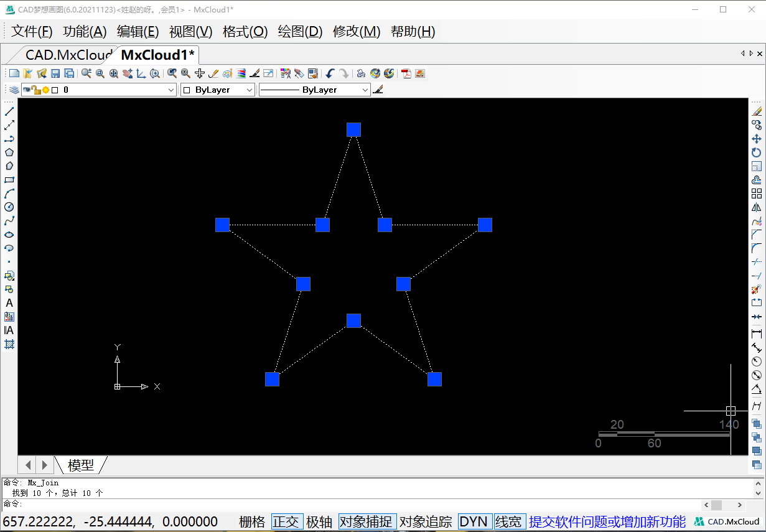Open the 视图(V) menu
Screen dimensions: 766x532
point(190,32)
